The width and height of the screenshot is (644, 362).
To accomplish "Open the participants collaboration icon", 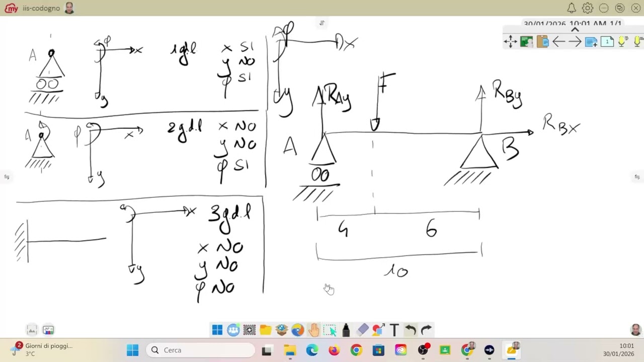I will 233,330.
